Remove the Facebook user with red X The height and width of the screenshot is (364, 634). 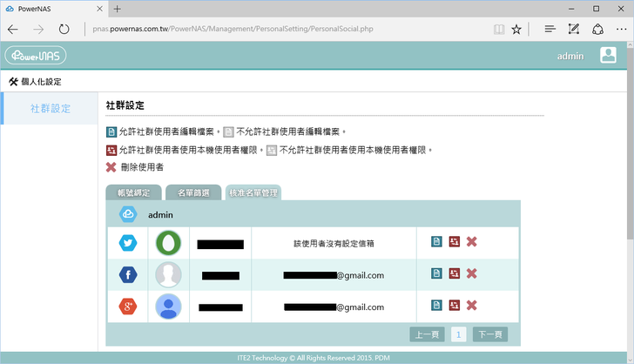tap(472, 274)
